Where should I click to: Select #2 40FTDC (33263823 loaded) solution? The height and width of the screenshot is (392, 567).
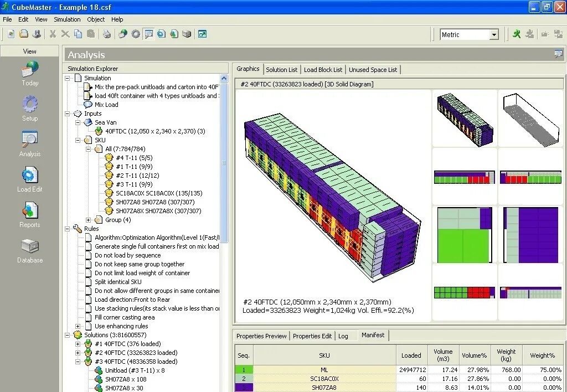[x=136, y=353]
